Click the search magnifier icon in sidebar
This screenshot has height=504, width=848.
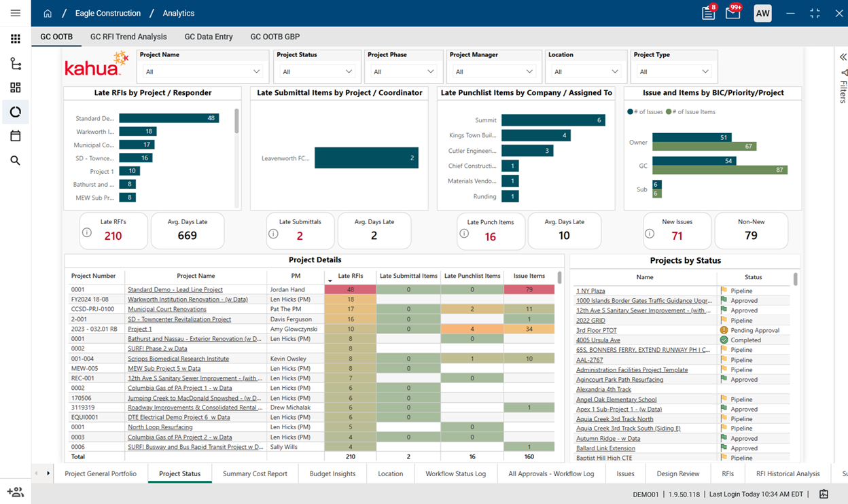coord(15,161)
